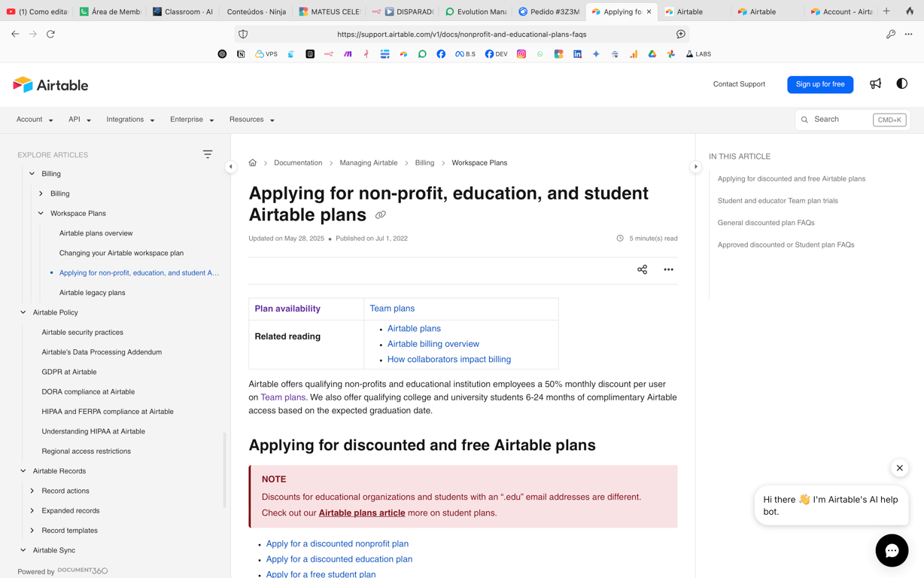Screen dimensions: 924x578
Task: Open the Account dropdown menu
Action: 35,120
